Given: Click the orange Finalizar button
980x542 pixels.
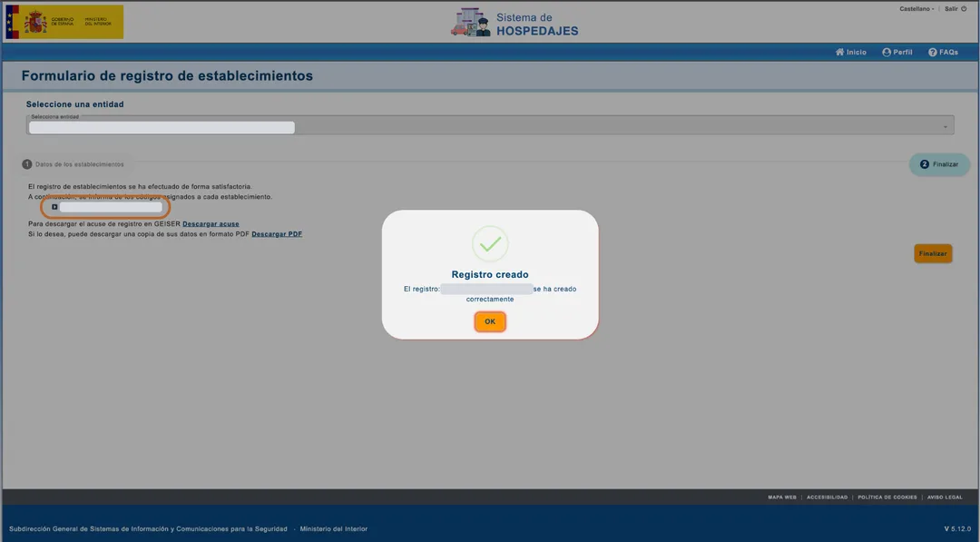Looking at the screenshot, I should click(933, 254).
